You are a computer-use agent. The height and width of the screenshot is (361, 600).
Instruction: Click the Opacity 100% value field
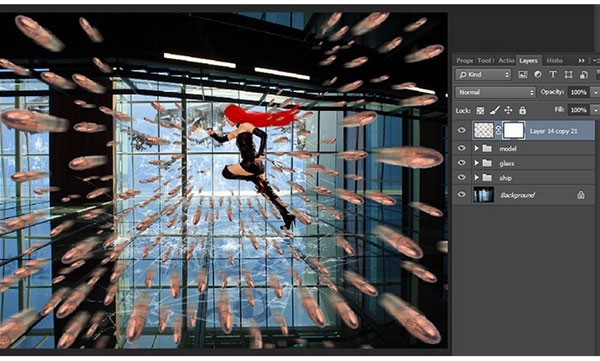(579, 92)
